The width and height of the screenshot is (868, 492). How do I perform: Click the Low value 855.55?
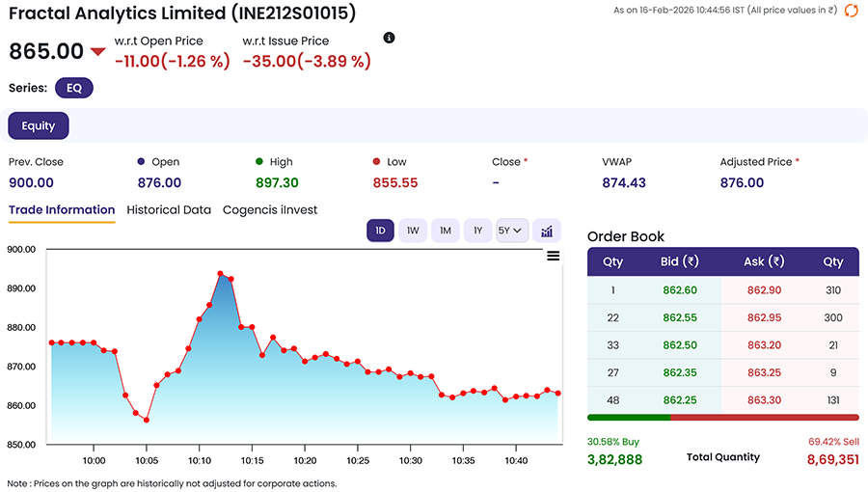[x=395, y=182]
